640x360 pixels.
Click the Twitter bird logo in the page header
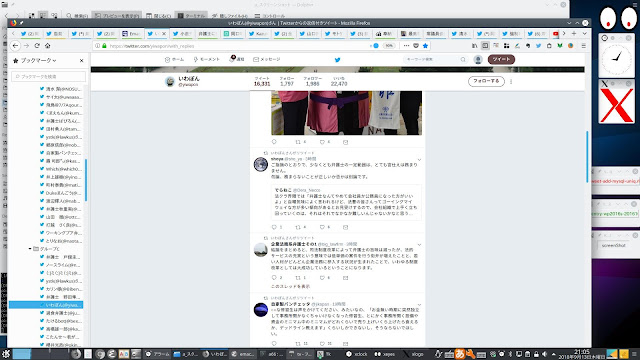(x=338, y=60)
